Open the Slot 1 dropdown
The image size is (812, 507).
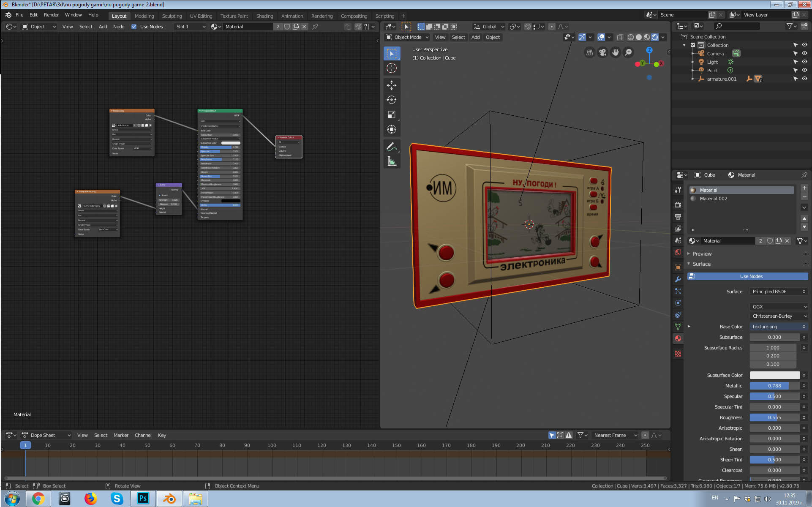pos(191,27)
